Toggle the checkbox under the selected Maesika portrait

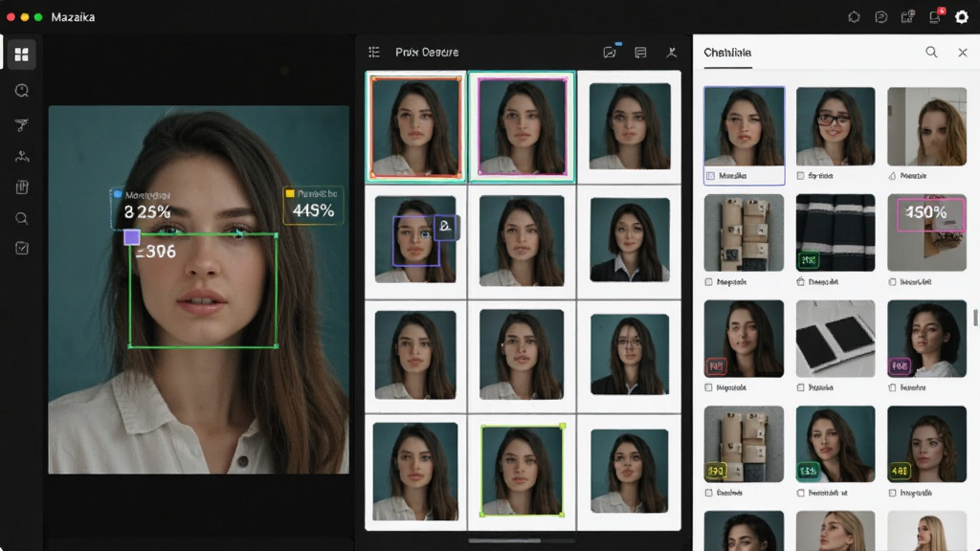[711, 176]
